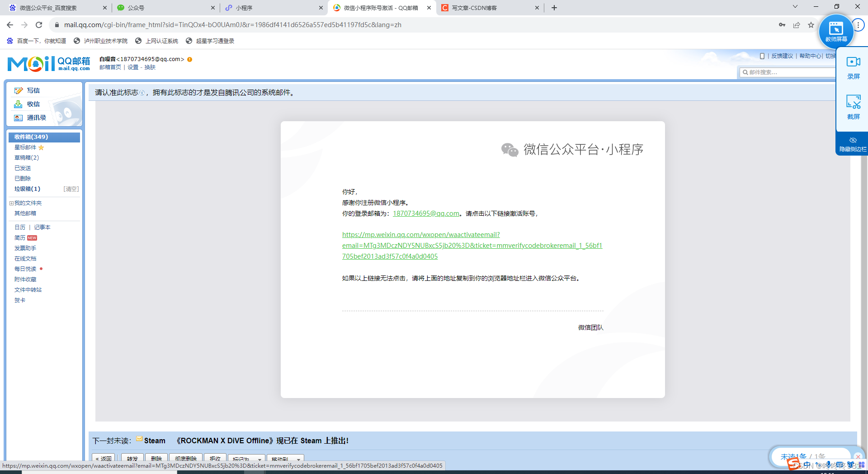Click the 1870734695@qq.com link in the email

426,213
